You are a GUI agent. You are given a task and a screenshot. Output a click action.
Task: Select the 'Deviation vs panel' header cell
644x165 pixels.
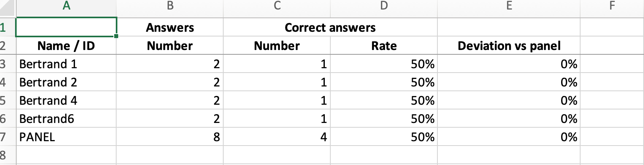point(509,46)
